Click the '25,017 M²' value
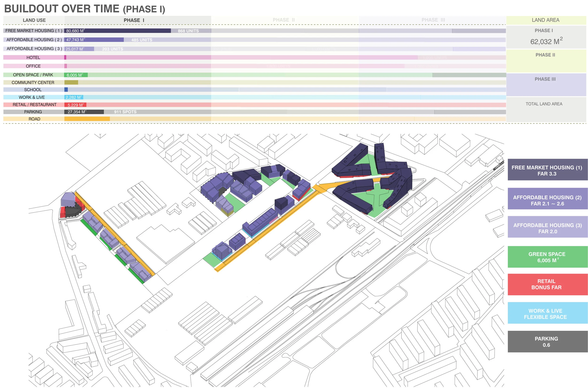The width and height of the screenshot is (588, 388). point(75,49)
